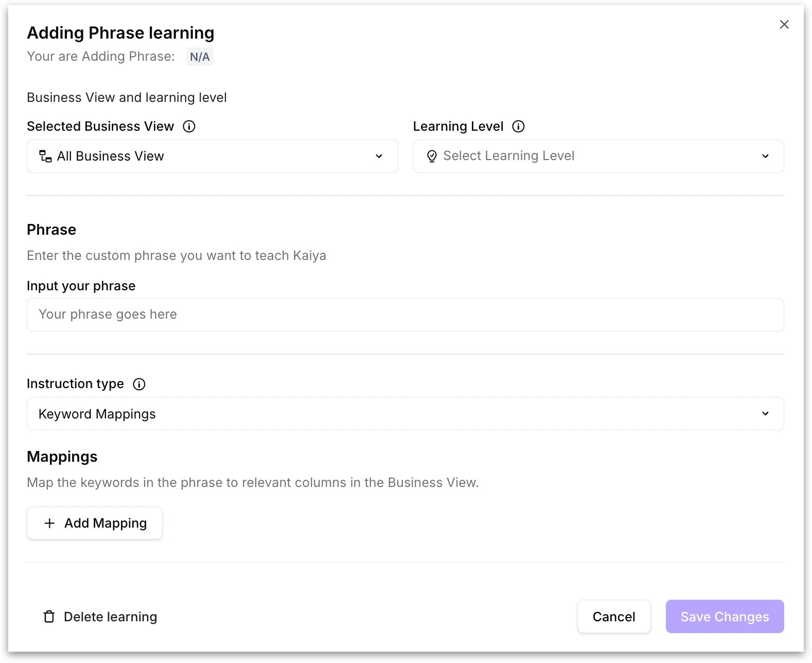This screenshot has width=812, height=663.
Task: Click chevron arrow on Instruction type selector
Action: tap(765, 414)
